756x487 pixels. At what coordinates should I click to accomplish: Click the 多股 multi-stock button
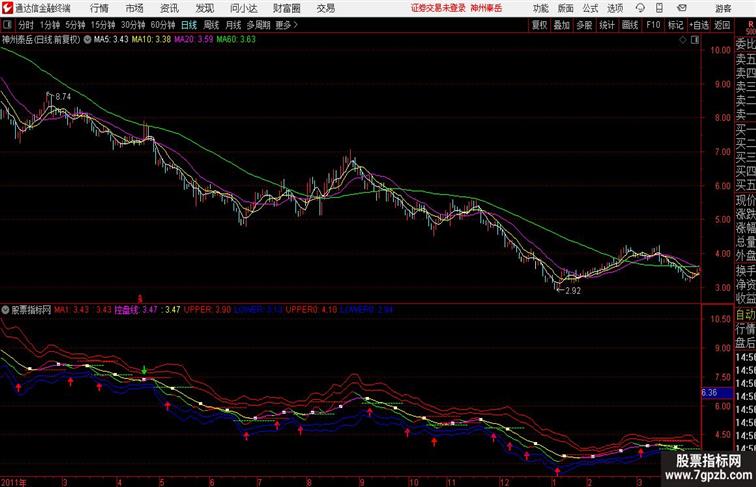point(584,25)
